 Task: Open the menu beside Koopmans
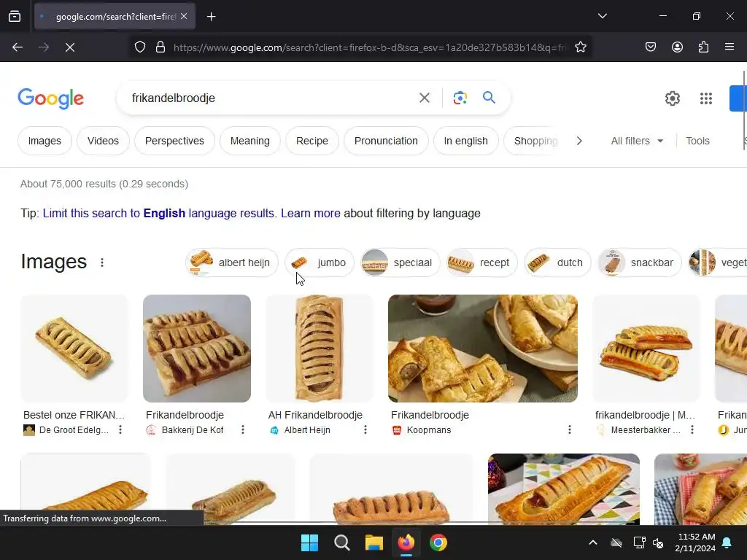coord(569,430)
